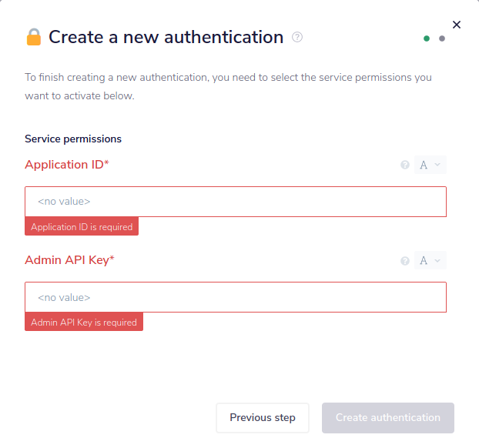
Task: Click the orange lock icon beside the title
Action: 34,37
